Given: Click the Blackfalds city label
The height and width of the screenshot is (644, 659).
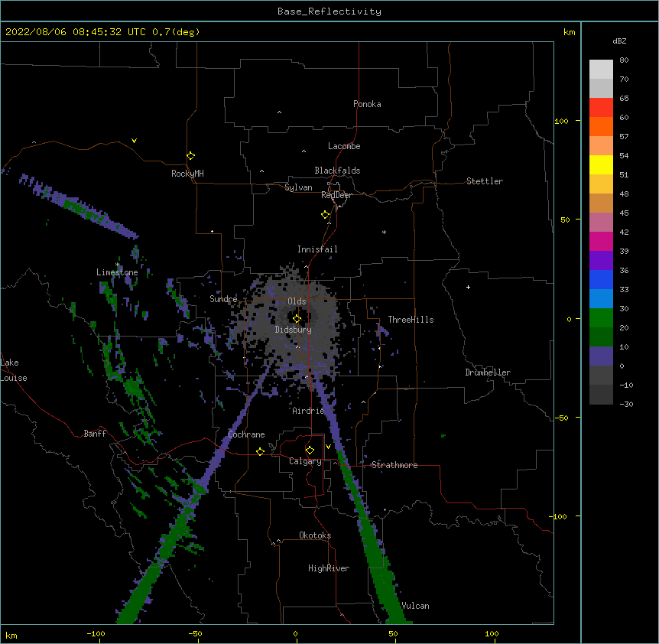Looking at the screenshot, I should point(337,171).
